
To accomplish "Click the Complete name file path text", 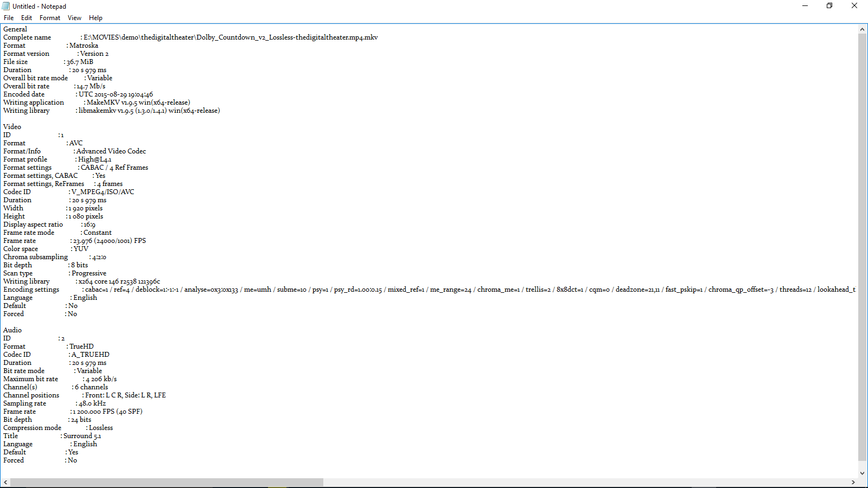I will [231, 37].
